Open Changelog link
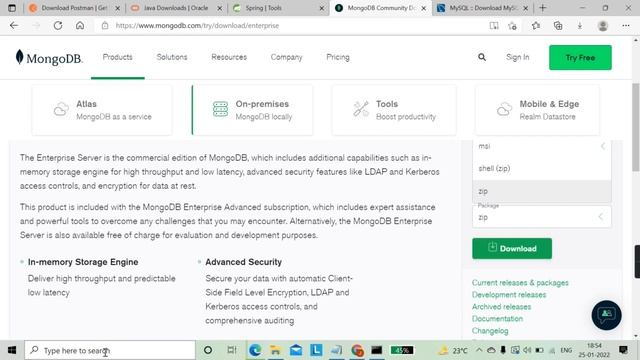This screenshot has height=360, width=640. (x=490, y=331)
